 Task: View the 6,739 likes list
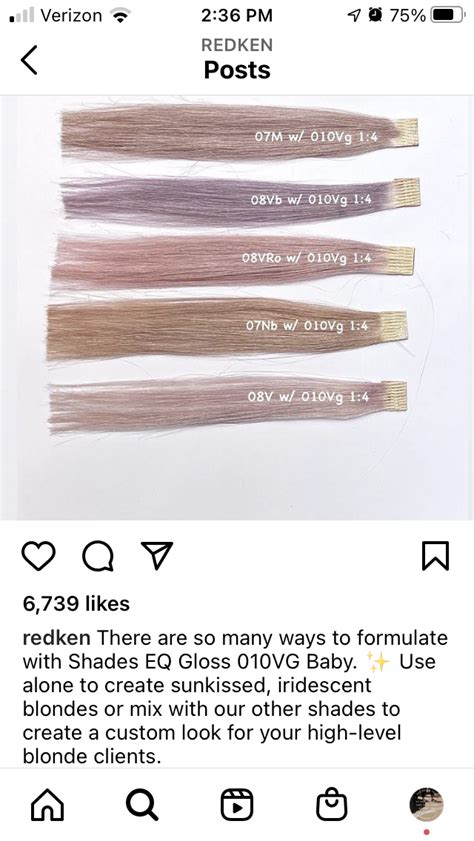(76, 604)
